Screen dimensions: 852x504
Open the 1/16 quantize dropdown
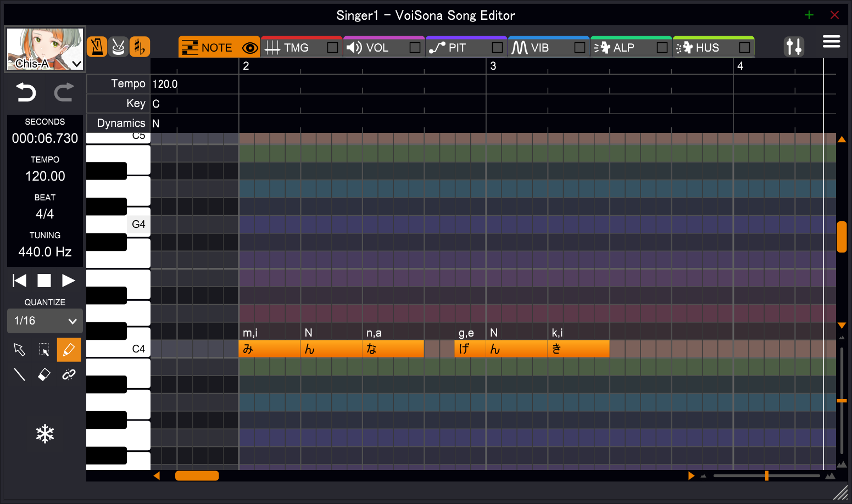45,321
